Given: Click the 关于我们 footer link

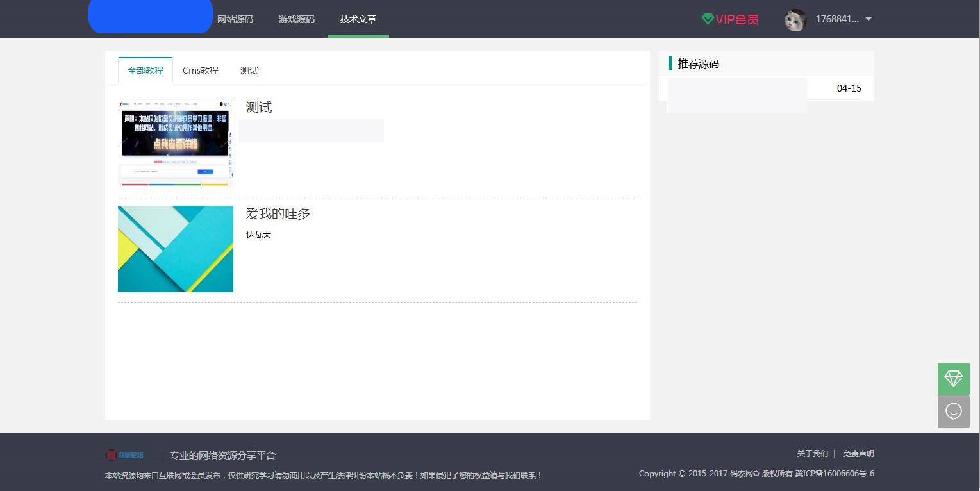Looking at the screenshot, I should tap(813, 453).
